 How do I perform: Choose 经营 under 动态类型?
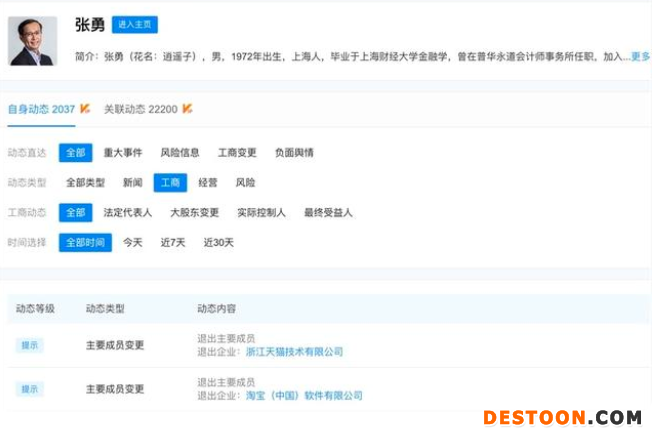pyautogui.click(x=208, y=183)
